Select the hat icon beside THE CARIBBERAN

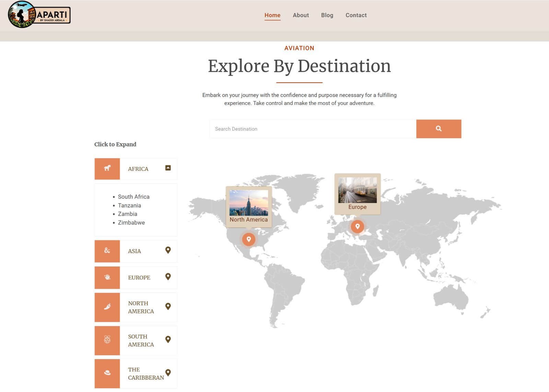coord(107,373)
